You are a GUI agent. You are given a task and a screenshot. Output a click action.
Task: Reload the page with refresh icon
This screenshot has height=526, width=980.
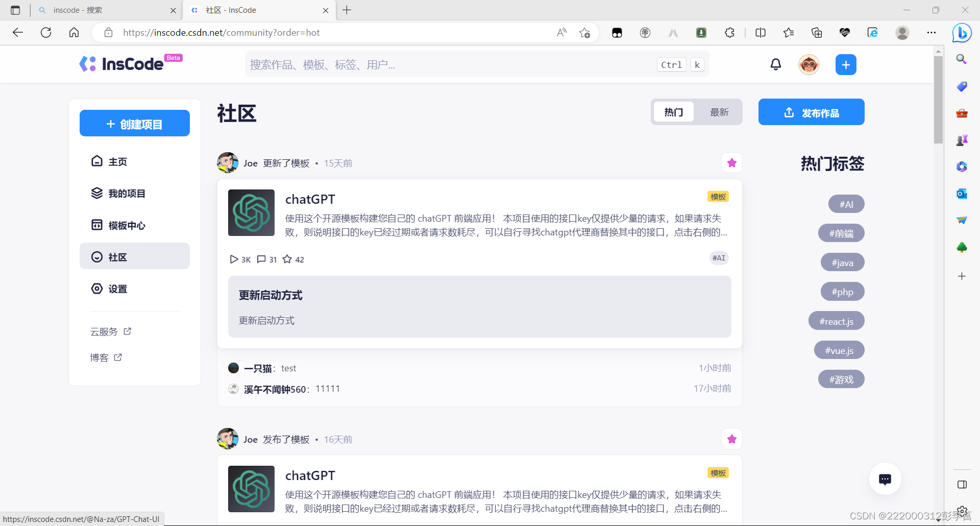(x=46, y=33)
